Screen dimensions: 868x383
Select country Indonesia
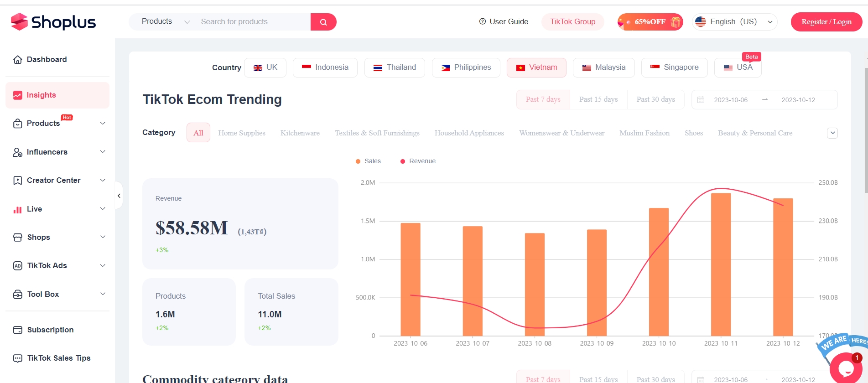click(325, 67)
